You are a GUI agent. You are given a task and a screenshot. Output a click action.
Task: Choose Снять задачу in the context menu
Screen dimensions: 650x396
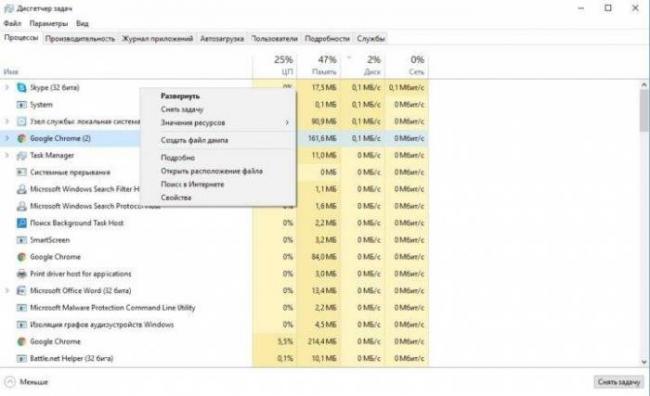click(182, 109)
